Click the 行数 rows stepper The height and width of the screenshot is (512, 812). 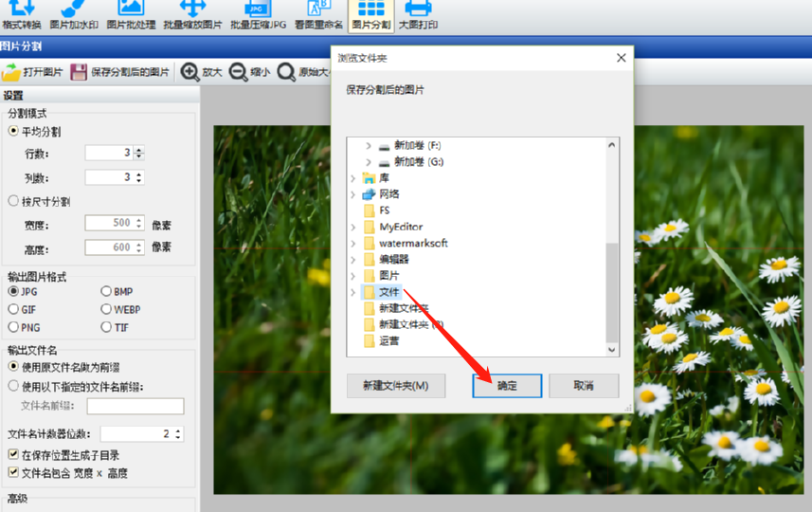click(x=138, y=153)
